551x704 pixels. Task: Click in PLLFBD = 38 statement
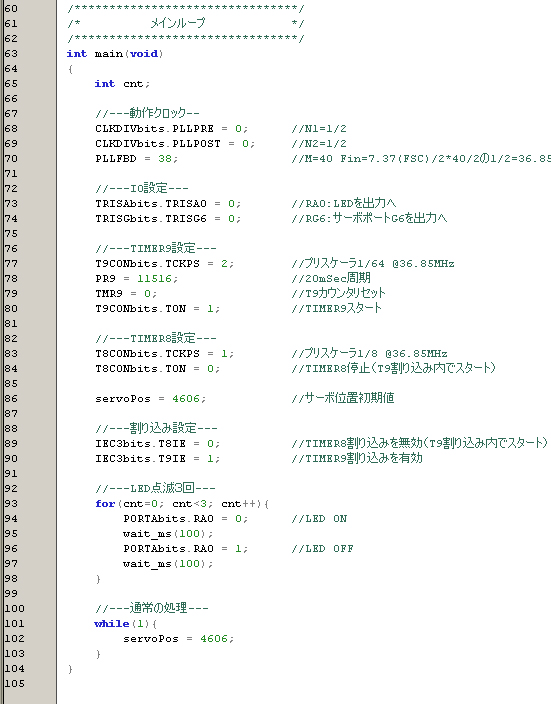click(x=137, y=159)
